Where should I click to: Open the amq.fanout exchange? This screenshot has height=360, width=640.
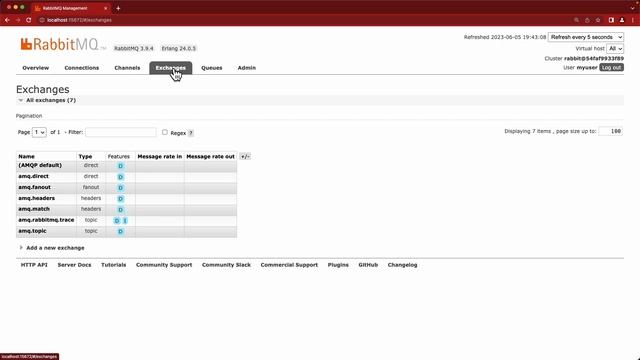coord(34,187)
